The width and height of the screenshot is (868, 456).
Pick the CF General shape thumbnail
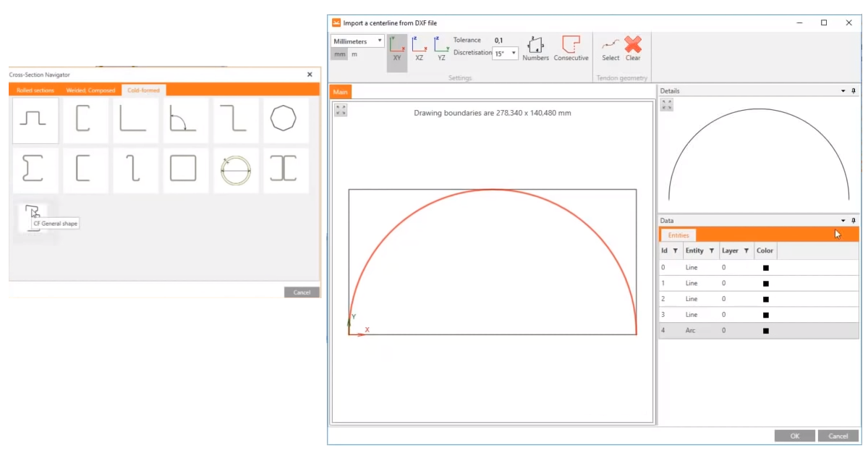click(x=33, y=212)
